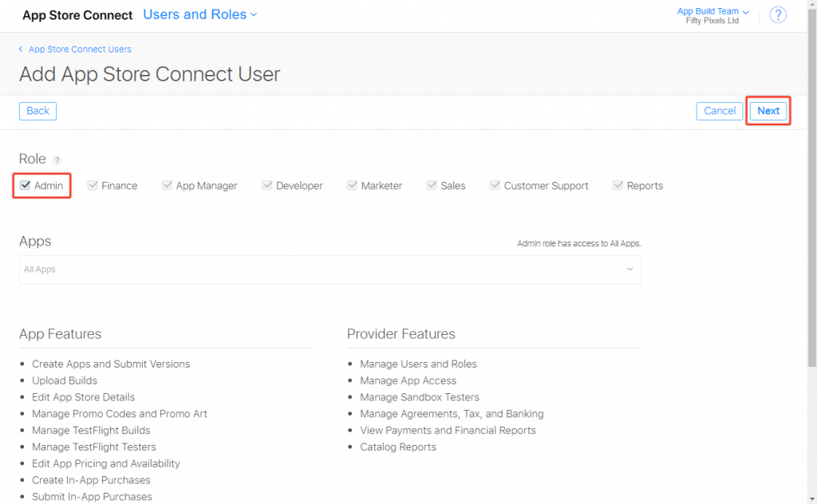The image size is (817, 504).
Task: Toggle the Marketer role checkbox
Action: (352, 185)
